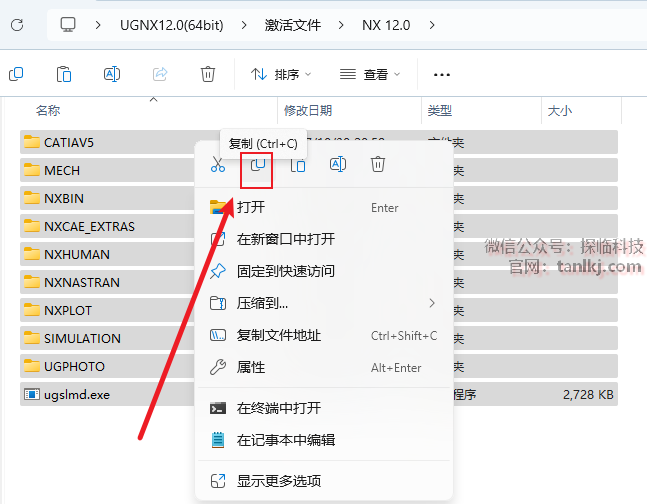Image resolution: width=647 pixels, height=504 pixels.
Task: Click the NXBIN folder icon
Action: [x=32, y=198]
